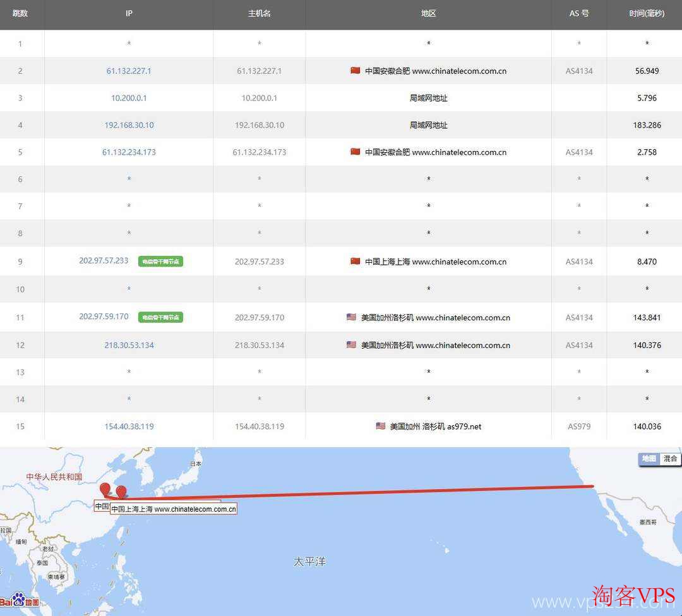Click the 太平洋 label on the map
Image resolution: width=682 pixels, height=616 pixels.
click(x=309, y=562)
